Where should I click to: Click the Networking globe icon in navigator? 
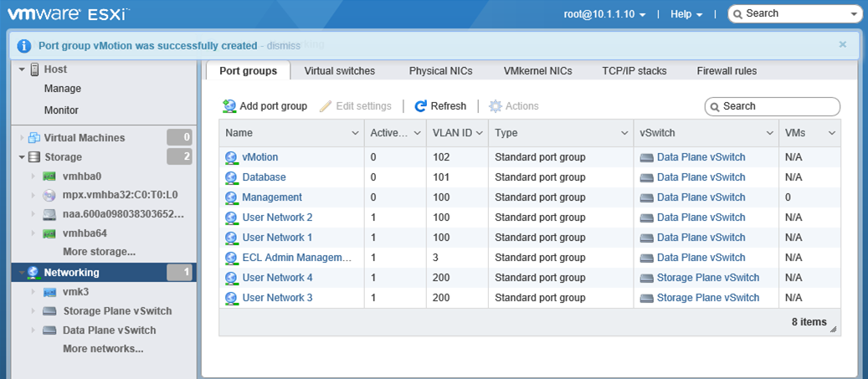click(x=33, y=273)
